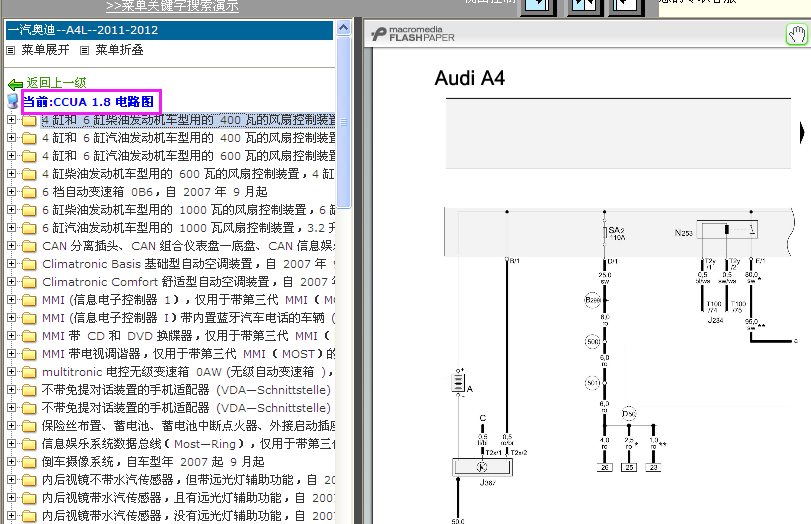Image resolution: width=811 pixels, height=524 pixels.
Task: Click the folder icon for 保险丝布置、蓄电池
Action: pos(29,426)
